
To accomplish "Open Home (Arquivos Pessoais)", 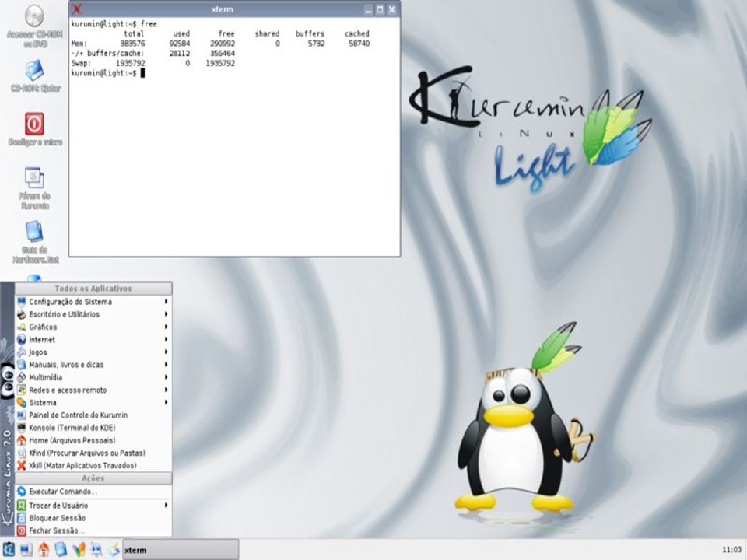I will pos(93,440).
